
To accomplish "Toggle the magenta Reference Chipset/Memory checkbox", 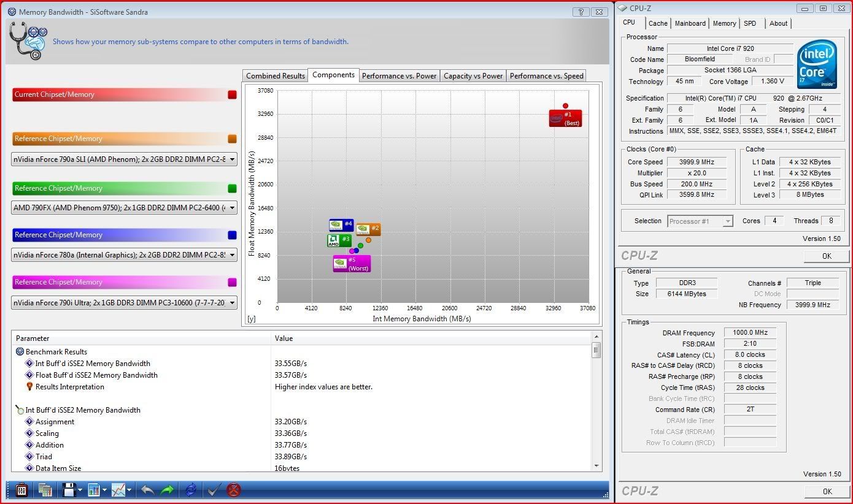I will 232,282.
